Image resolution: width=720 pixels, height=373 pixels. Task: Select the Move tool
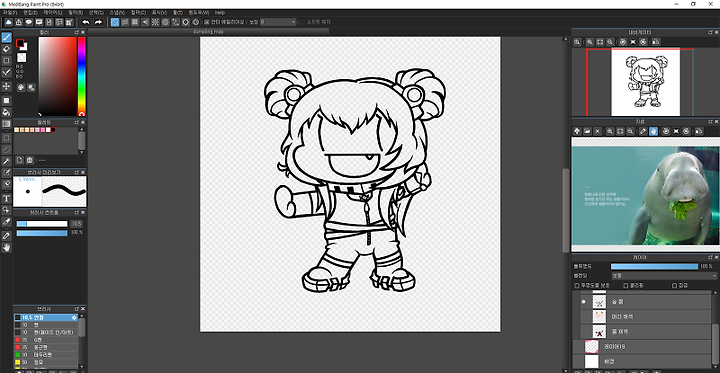click(x=6, y=86)
